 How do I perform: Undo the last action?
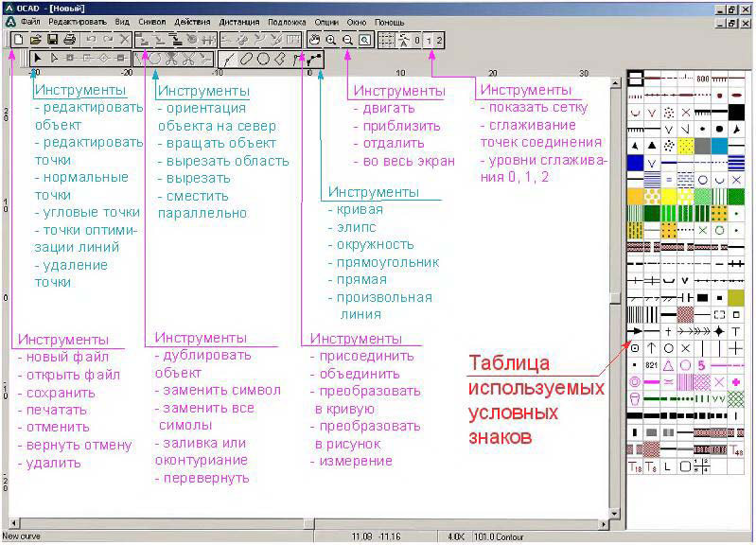click(91, 40)
